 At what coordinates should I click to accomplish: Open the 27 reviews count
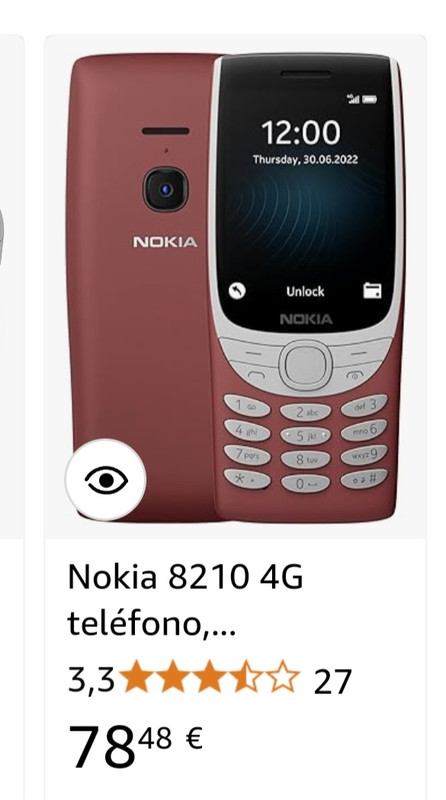pyautogui.click(x=333, y=682)
